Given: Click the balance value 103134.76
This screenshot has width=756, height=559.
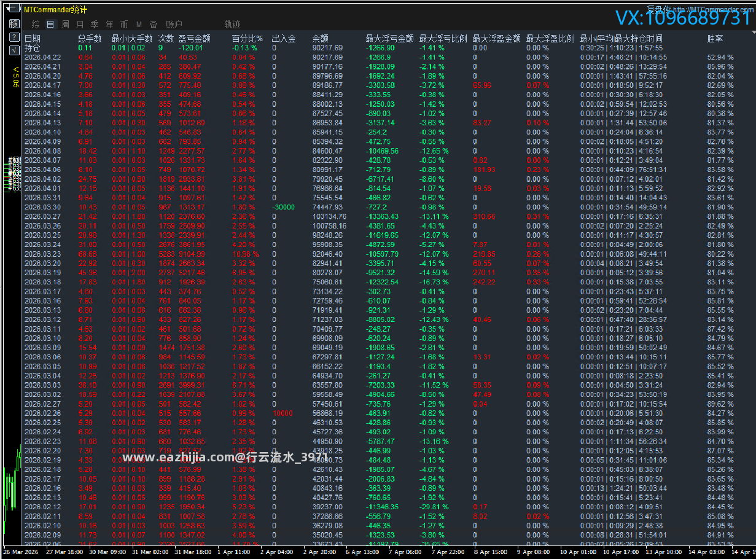Looking at the screenshot, I should (329, 217).
